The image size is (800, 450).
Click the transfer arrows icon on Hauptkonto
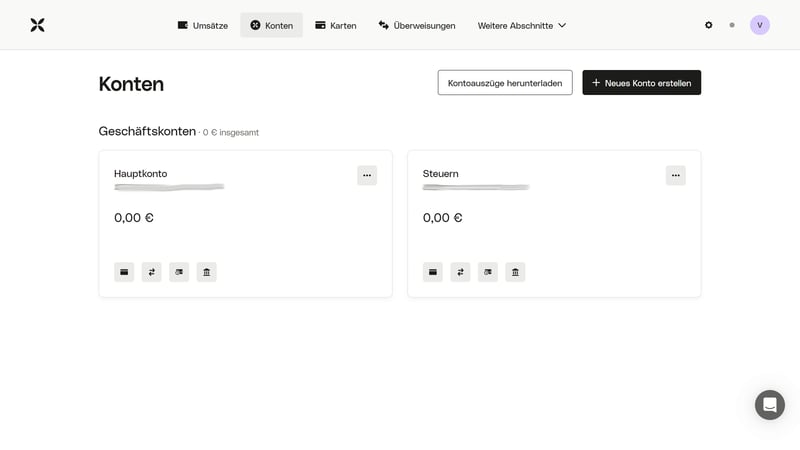[x=152, y=272]
